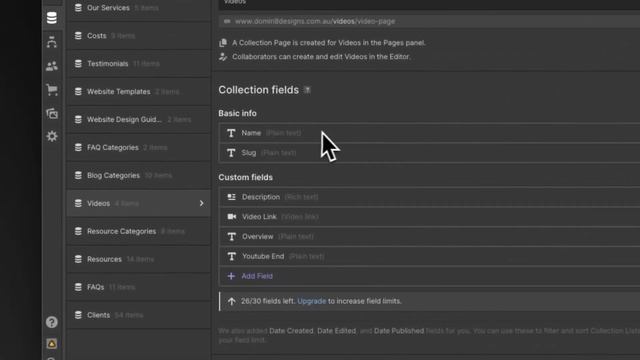The width and height of the screenshot is (640, 360).
Task: Edit the Video Link custom field
Action: tap(429, 217)
